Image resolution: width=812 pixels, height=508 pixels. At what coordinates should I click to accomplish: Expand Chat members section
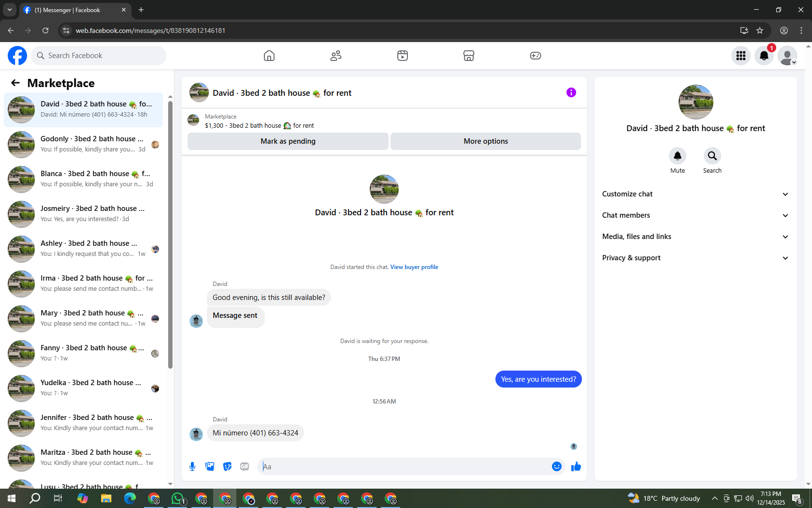coord(696,215)
